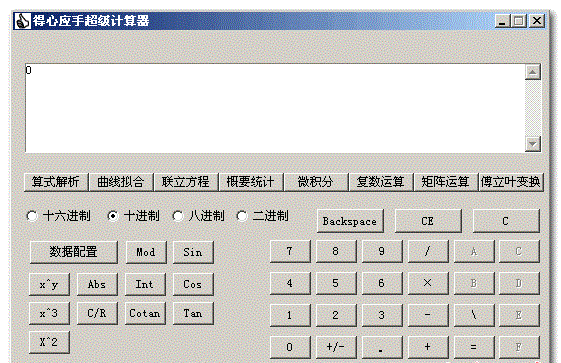561x363 pixels.
Task: Click the x^3 cube button
Action: [x=49, y=313]
